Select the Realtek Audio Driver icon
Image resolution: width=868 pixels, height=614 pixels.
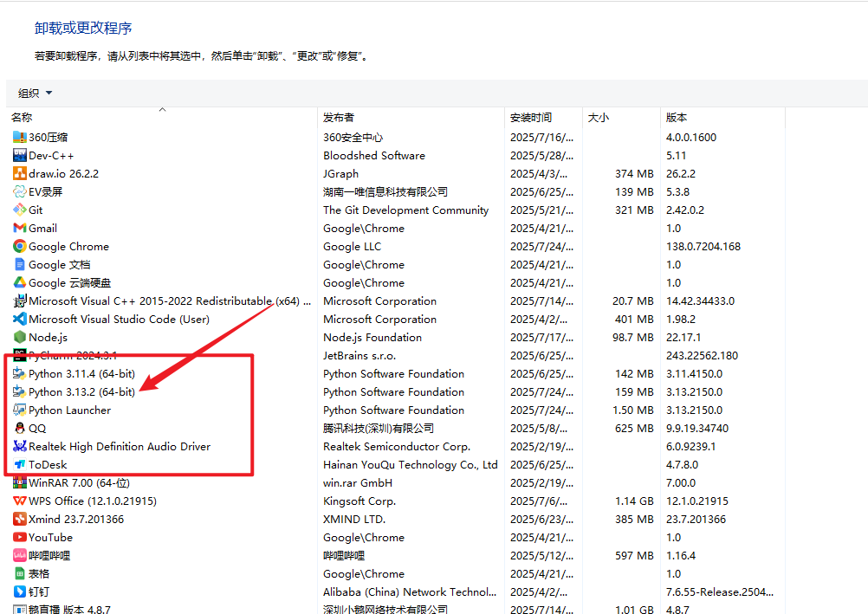point(19,446)
